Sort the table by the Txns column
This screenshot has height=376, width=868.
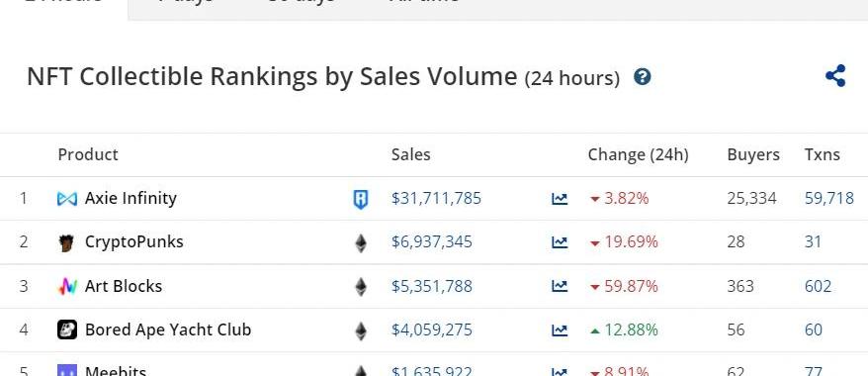[x=823, y=154]
